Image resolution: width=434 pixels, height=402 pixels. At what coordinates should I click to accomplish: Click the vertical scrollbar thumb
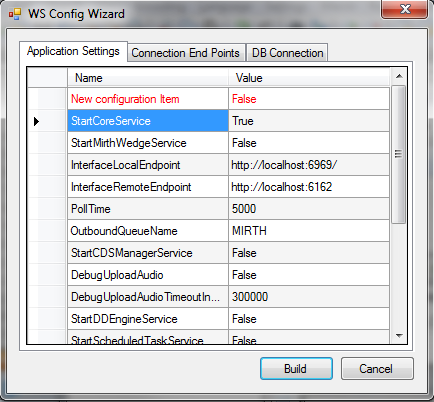(398, 154)
